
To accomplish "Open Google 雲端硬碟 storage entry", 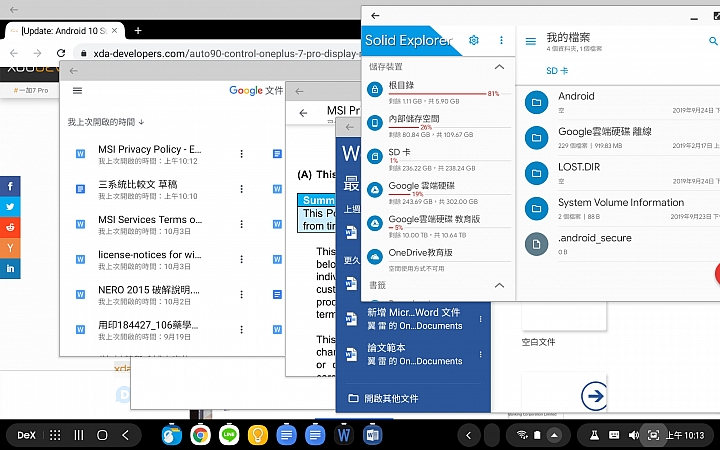I will coord(439,193).
